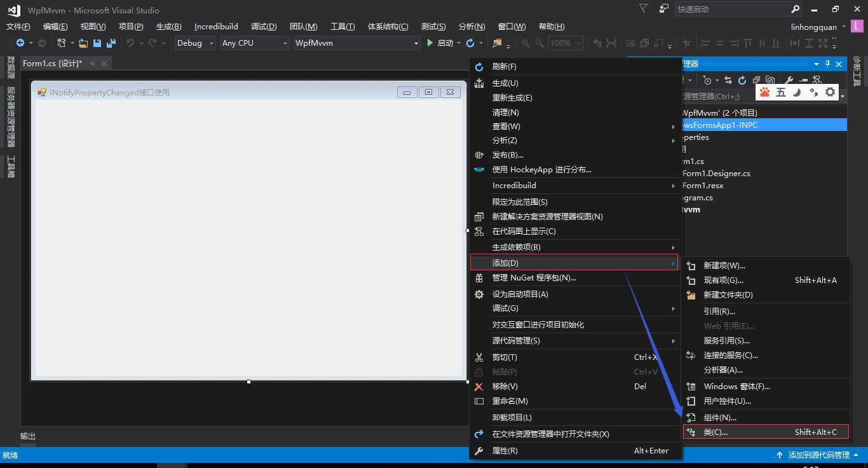Choose 在文件资源管理器中打开文件夹(X)
868x468 pixels.
pos(574,434)
